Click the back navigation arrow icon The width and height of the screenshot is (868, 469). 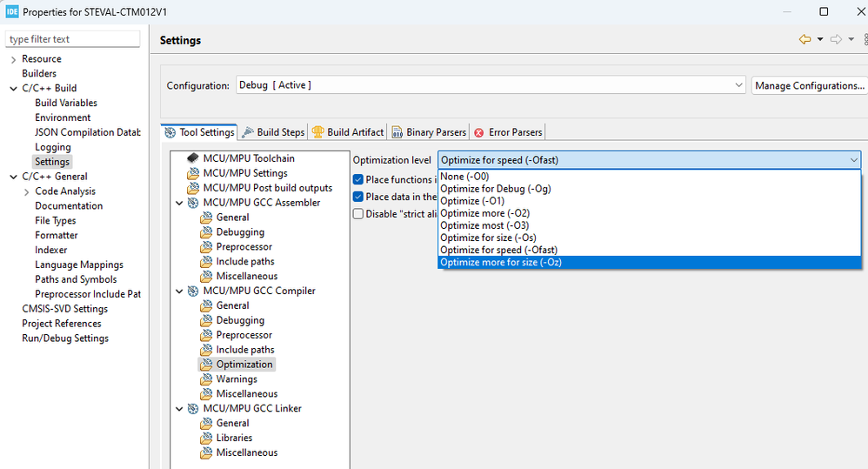pyautogui.click(x=805, y=40)
